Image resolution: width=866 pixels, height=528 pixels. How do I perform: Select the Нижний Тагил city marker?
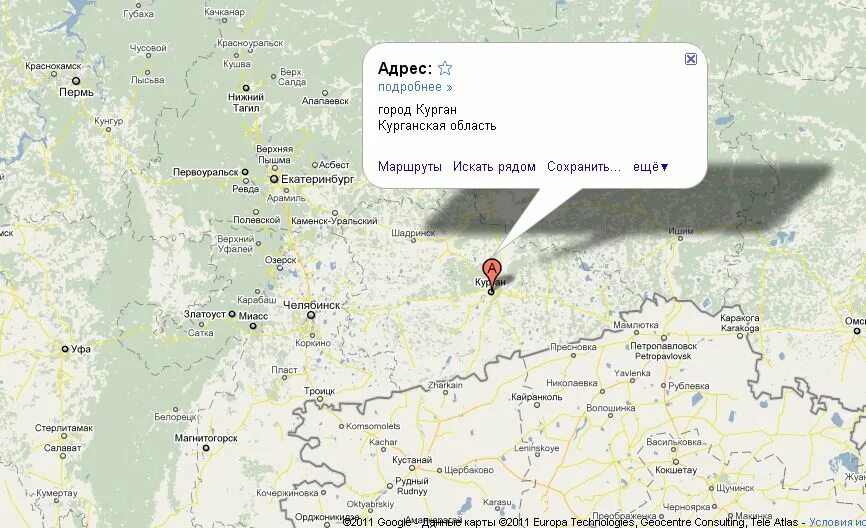tap(246, 88)
